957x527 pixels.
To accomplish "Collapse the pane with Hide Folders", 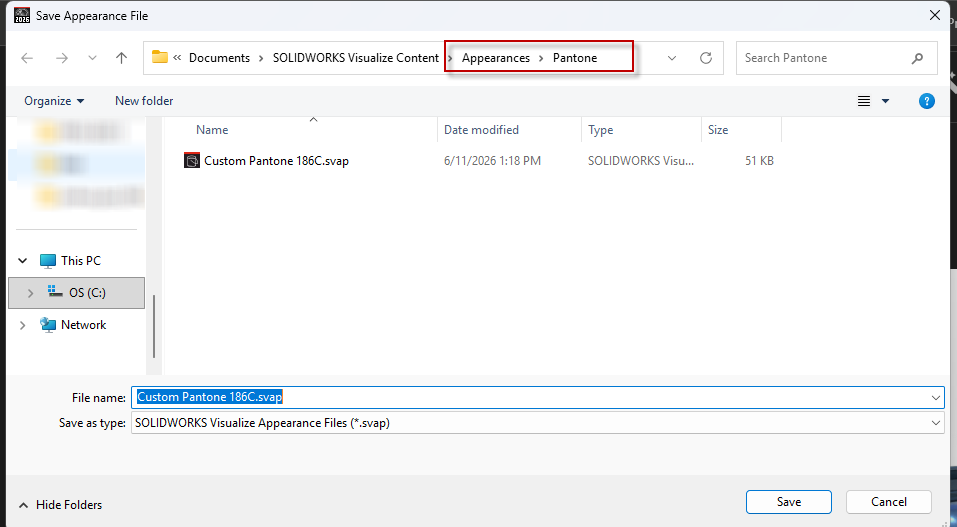I will (60, 505).
